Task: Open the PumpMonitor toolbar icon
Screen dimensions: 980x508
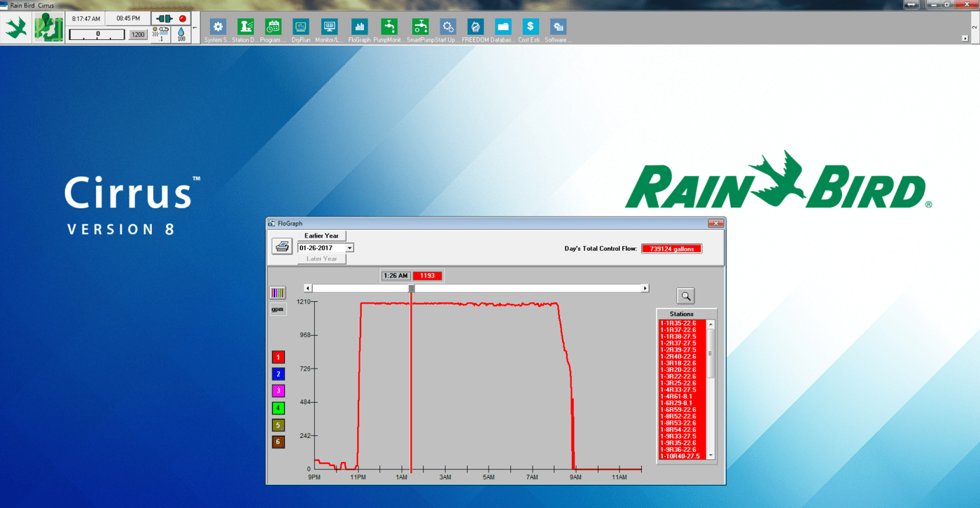Action: 389,27
